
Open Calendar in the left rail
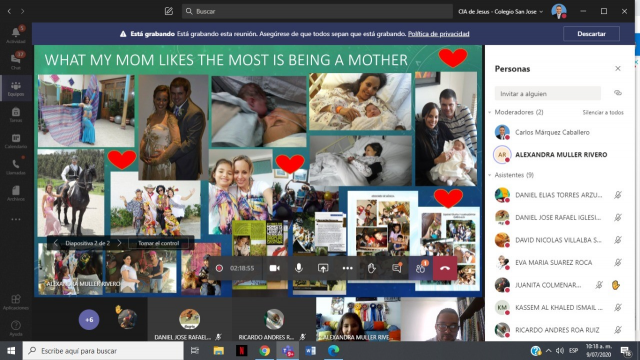[16, 140]
